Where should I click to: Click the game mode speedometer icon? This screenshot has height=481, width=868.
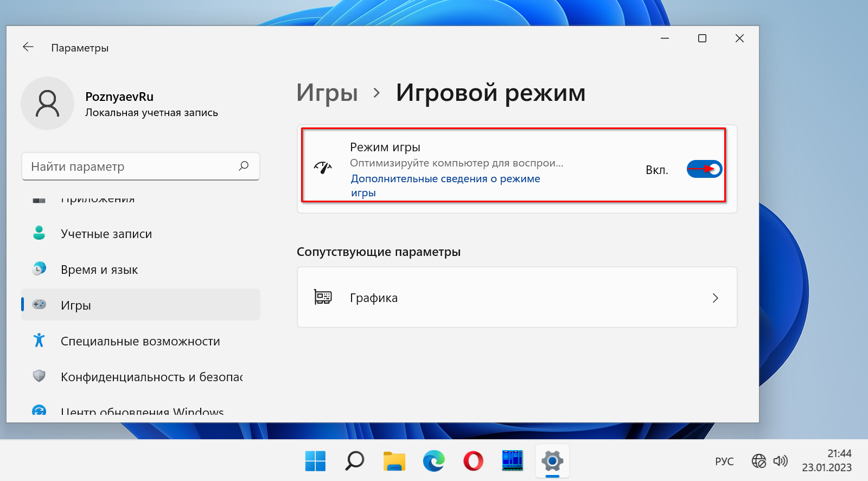click(x=323, y=168)
